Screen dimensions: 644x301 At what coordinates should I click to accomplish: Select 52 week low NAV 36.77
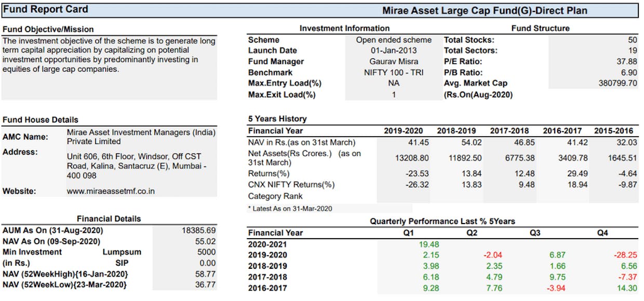(x=205, y=285)
